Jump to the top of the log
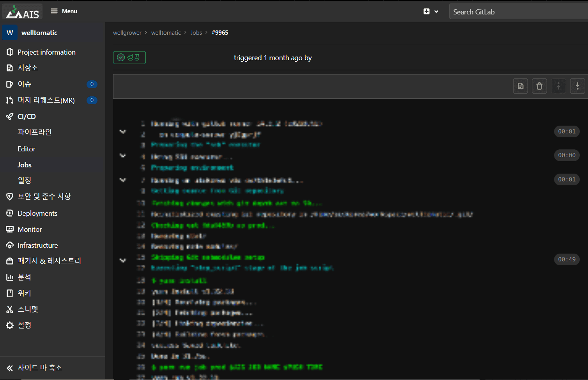The image size is (588, 380). [558, 86]
